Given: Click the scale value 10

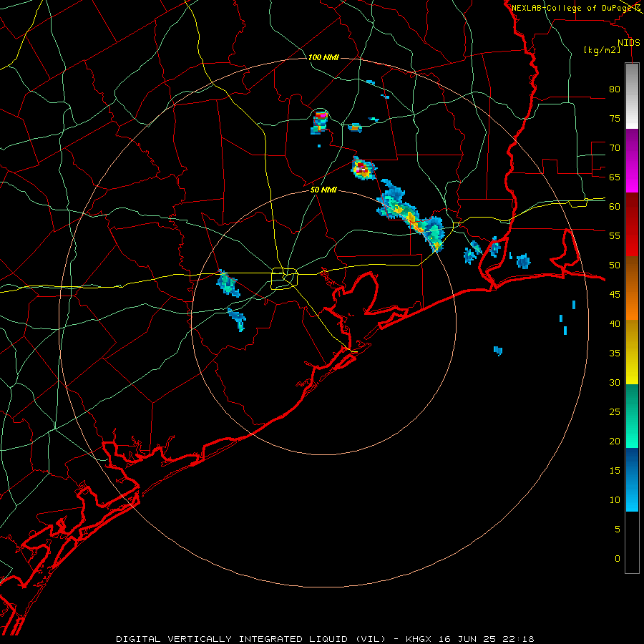Looking at the screenshot, I should (615, 500).
